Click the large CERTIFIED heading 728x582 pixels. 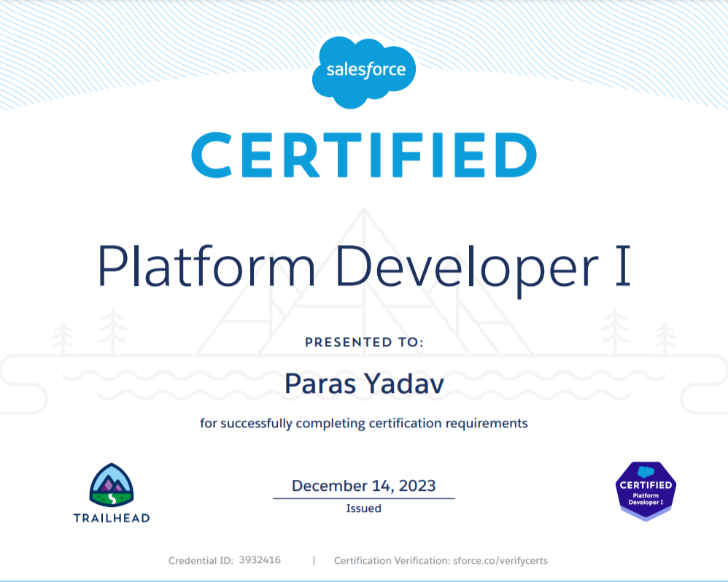[364, 153]
